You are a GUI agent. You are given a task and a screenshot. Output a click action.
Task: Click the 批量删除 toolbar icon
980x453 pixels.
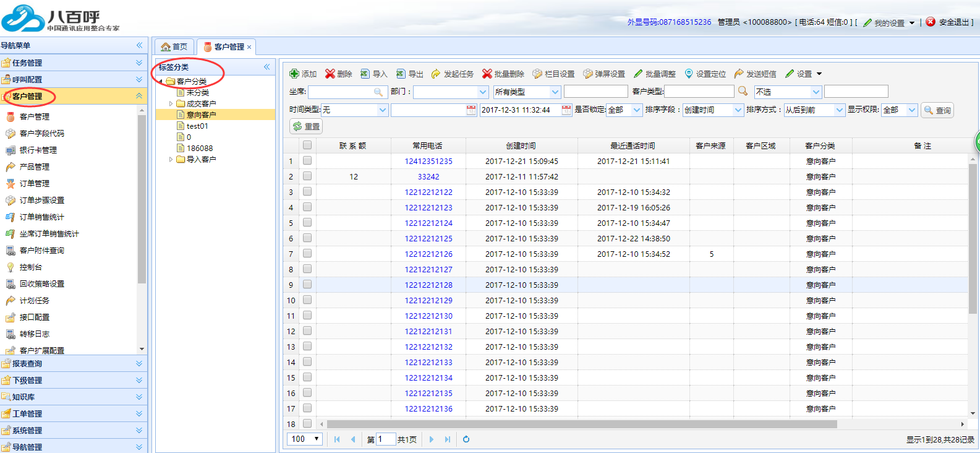tap(487, 74)
